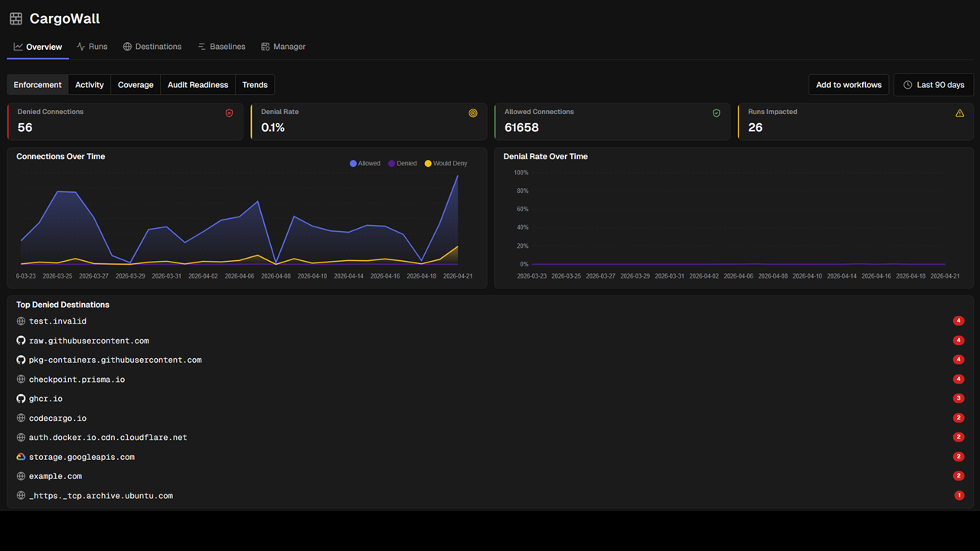Select the Enforcement sub-tab
Image resolution: width=980 pixels, height=551 pixels.
38,85
